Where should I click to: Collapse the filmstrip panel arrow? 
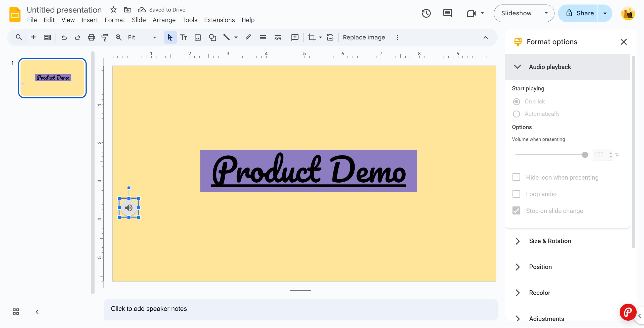(x=37, y=312)
